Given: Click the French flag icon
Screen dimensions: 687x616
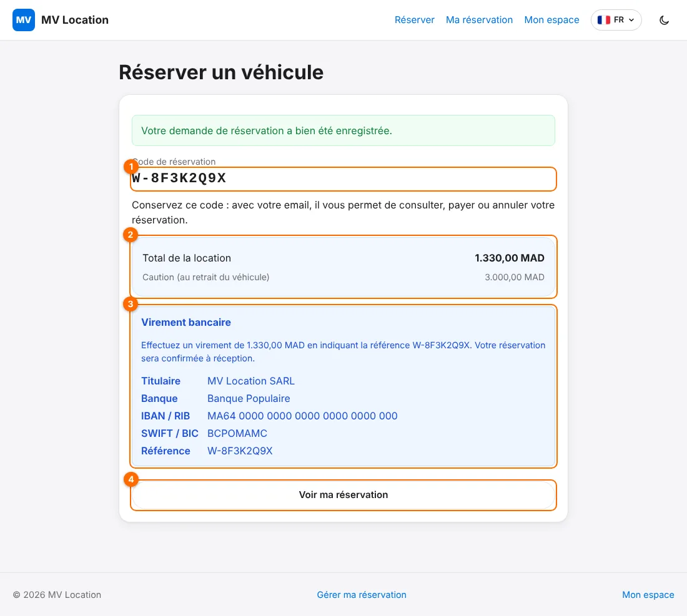Looking at the screenshot, I should (x=604, y=20).
